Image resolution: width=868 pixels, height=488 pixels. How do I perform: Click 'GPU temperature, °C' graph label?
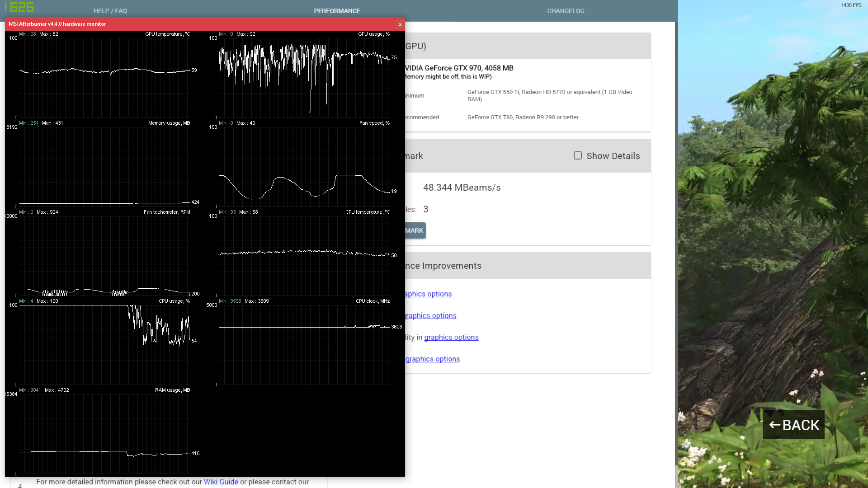pos(167,34)
